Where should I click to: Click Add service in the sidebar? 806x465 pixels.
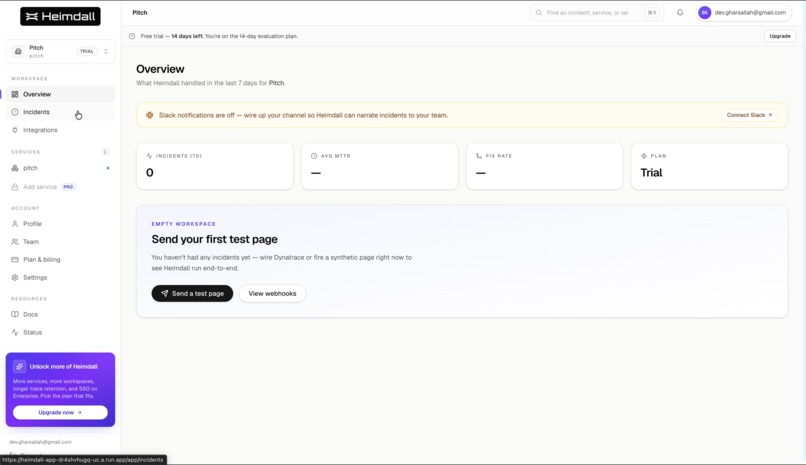60,187
